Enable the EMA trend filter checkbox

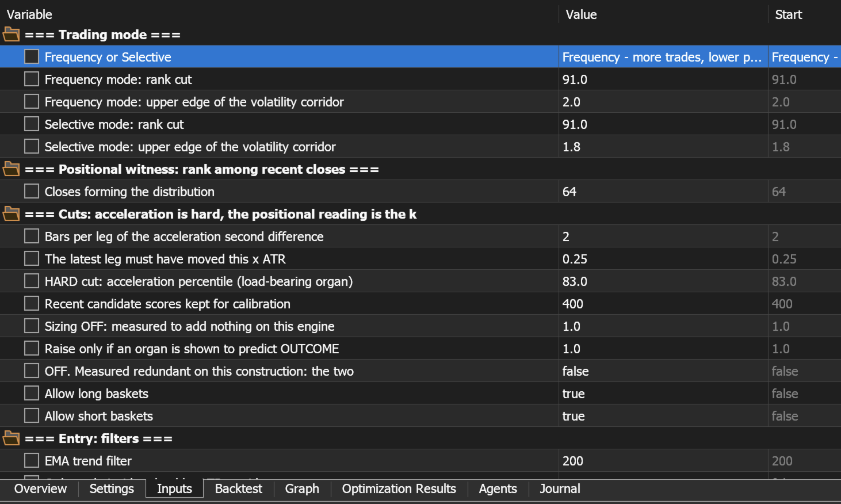[32, 460]
